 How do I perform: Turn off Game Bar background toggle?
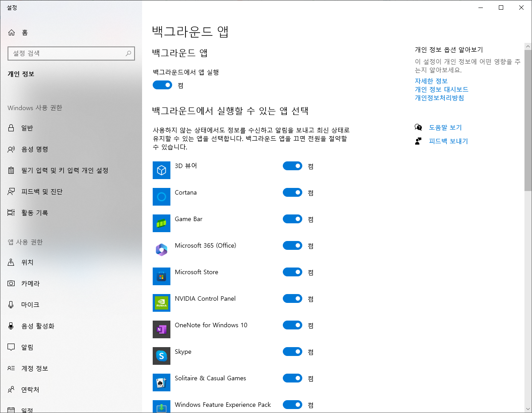pyautogui.click(x=293, y=219)
